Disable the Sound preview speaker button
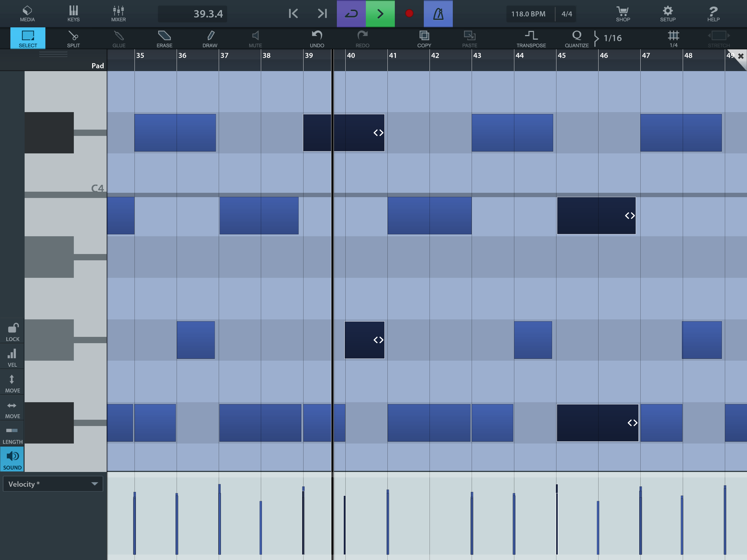The width and height of the screenshot is (747, 560). 13,460
